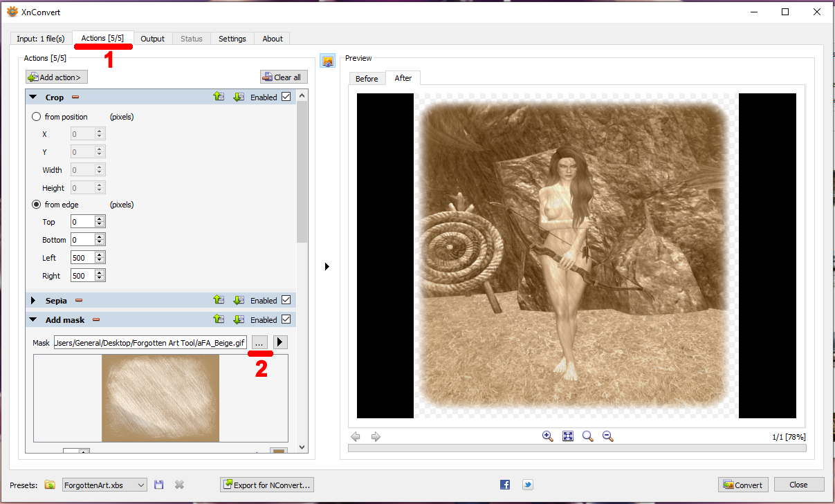Click the Top crop value stepper
The width and height of the screenshot is (835, 504).
point(100,222)
